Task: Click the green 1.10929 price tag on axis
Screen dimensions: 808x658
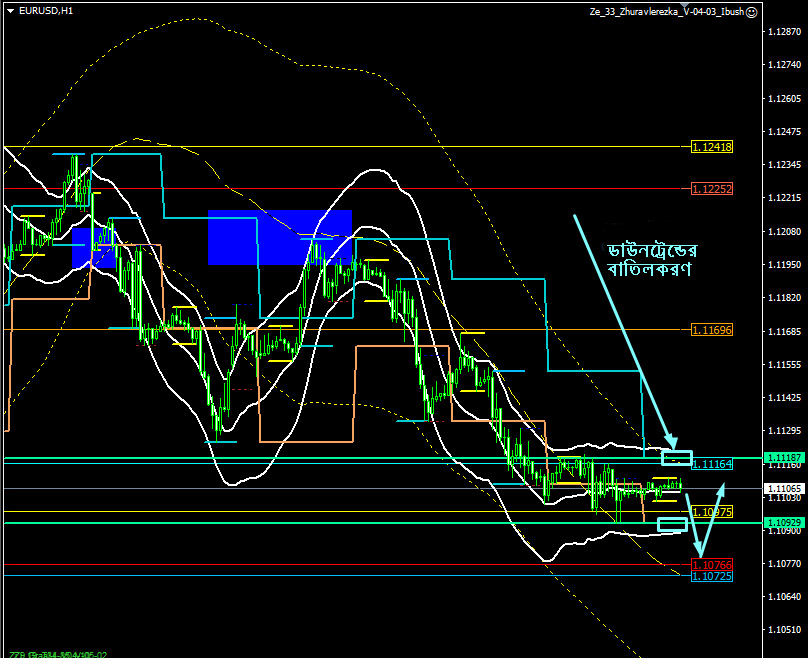Action: click(784, 522)
